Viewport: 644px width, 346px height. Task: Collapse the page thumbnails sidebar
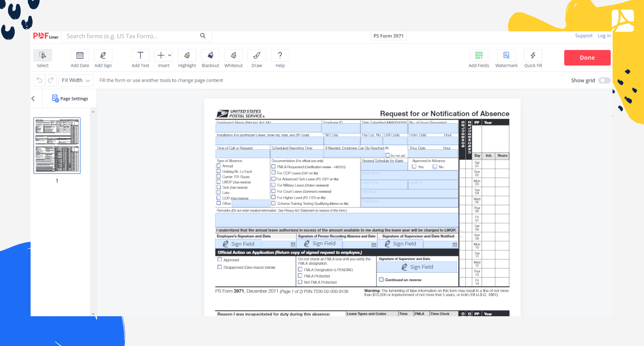(x=33, y=99)
